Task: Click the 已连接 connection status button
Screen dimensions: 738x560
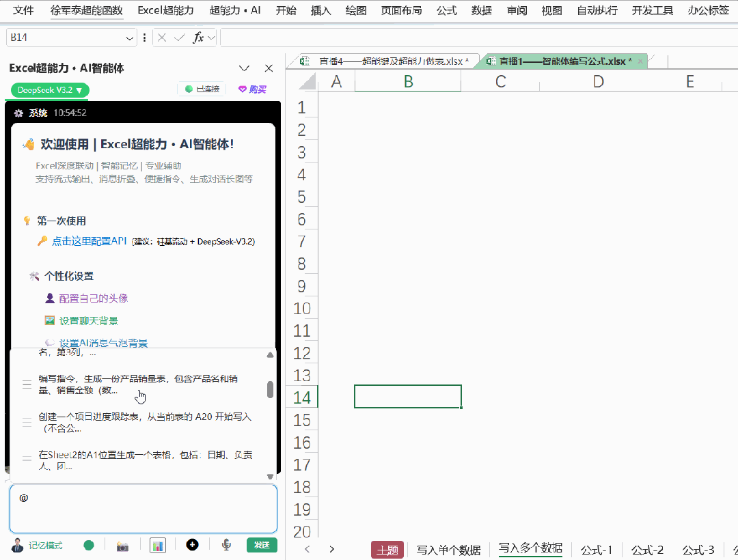Action: [202, 89]
